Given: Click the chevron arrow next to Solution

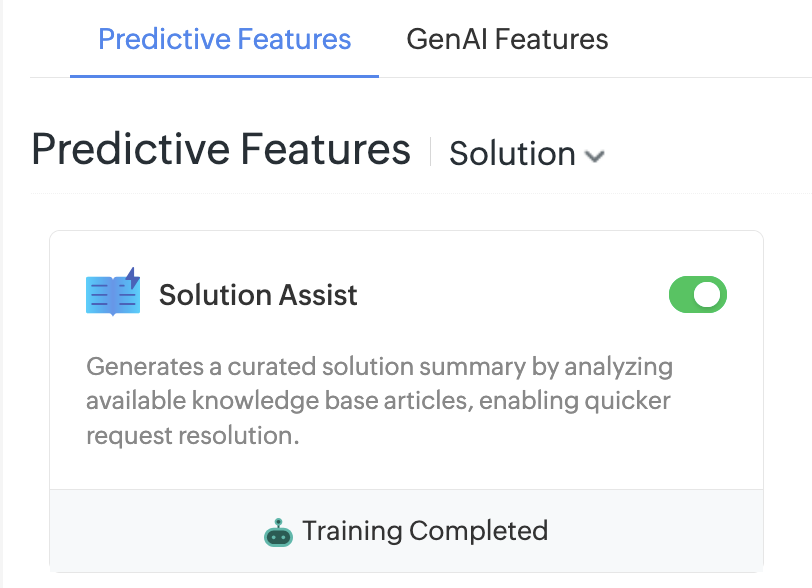Looking at the screenshot, I should 595,156.
